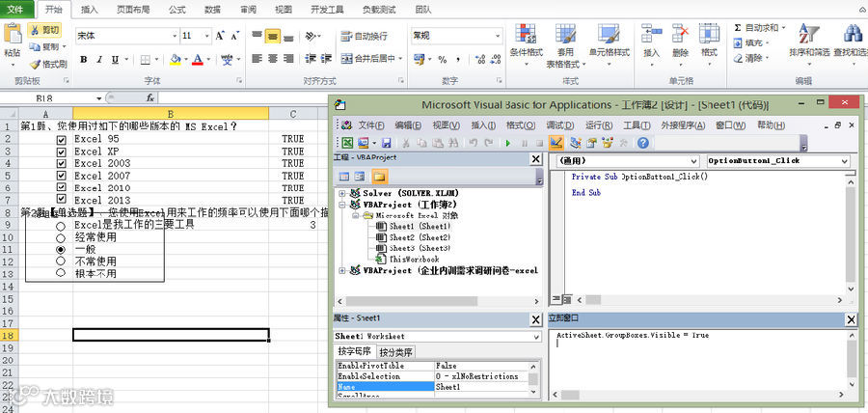Uncheck the Excel 2003 checkbox

click(62, 163)
